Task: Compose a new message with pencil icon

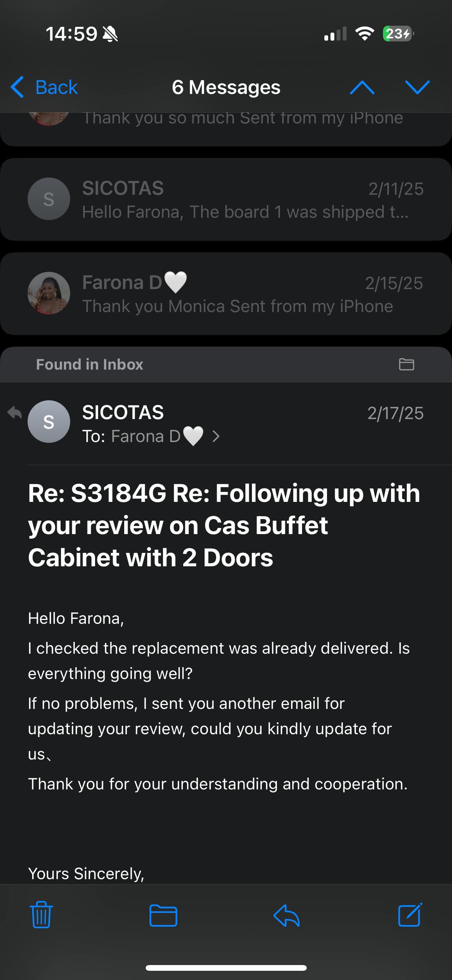Action: tap(410, 915)
